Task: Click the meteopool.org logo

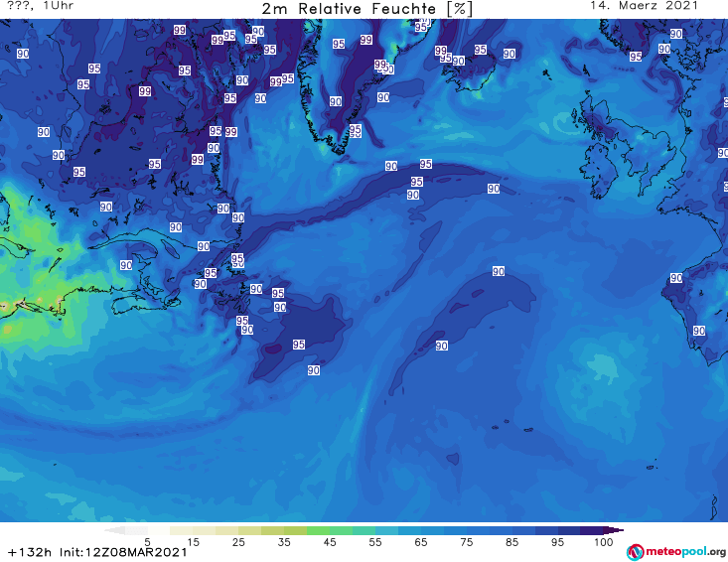Action: (x=676, y=552)
